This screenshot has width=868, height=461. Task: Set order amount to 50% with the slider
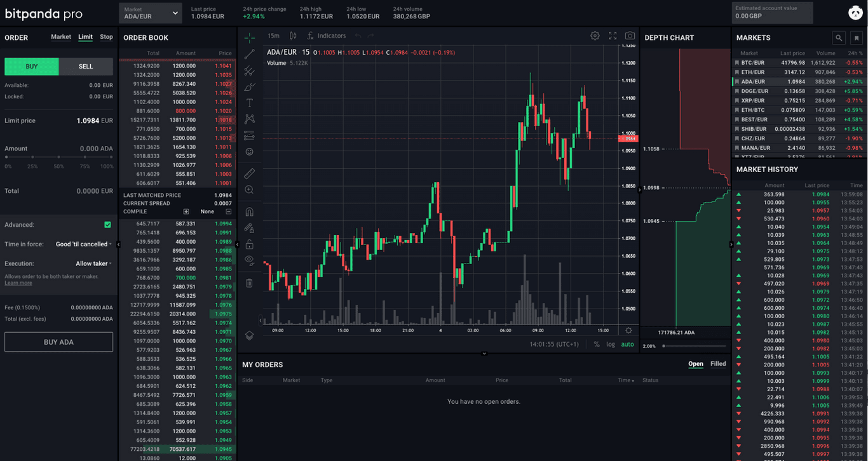[58, 157]
